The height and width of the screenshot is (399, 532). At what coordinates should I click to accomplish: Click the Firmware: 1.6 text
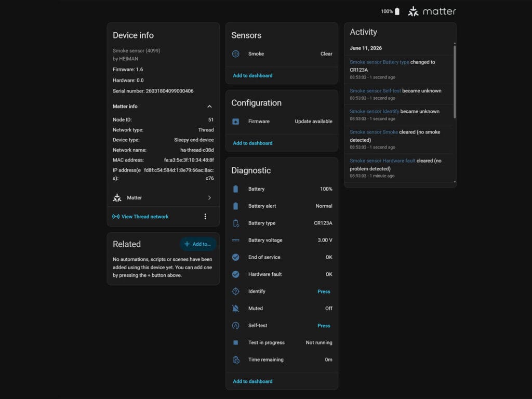click(x=128, y=70)
